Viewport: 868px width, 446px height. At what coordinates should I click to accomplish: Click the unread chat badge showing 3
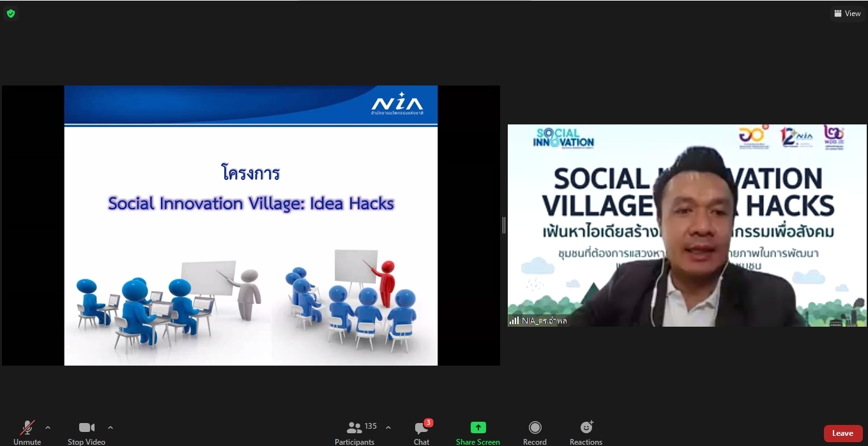[x=429, y=422]
